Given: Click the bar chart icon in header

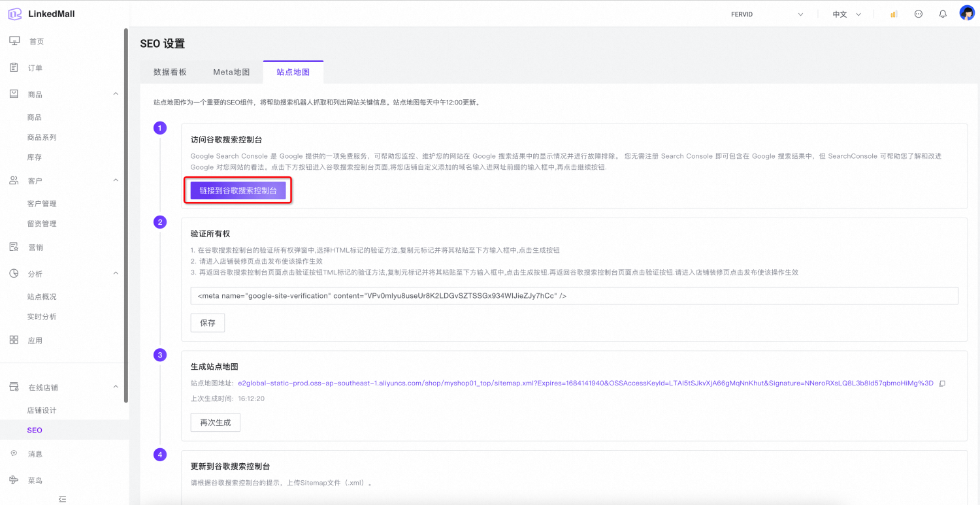Looking at the screenshot, I should click(x=894, y=14).
